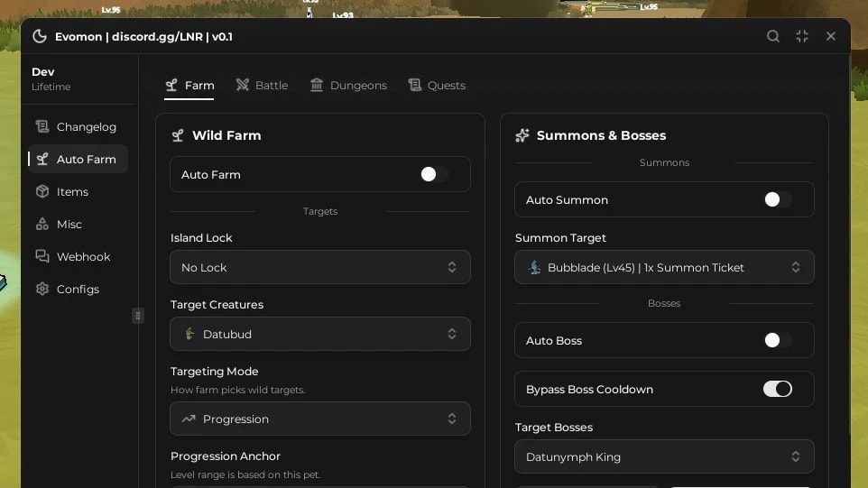The height and width of the screenshot is (488, 868).
Task: Open the Target Creatures Datubud dropdown
Action: [x=320, y=334]
